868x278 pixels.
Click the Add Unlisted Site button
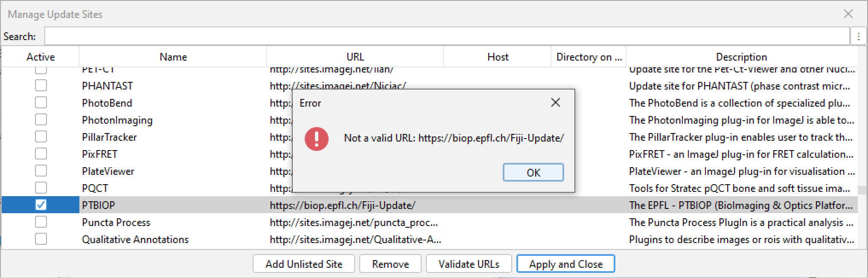[303, 264]
